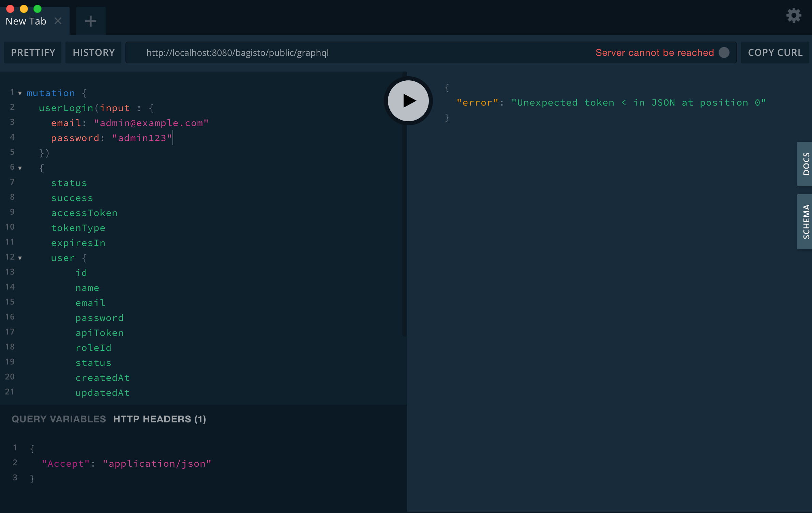This screenshot has width=812, height=513.
Task: Click the password value "admin123"
Action: click(x=142, y=138)
